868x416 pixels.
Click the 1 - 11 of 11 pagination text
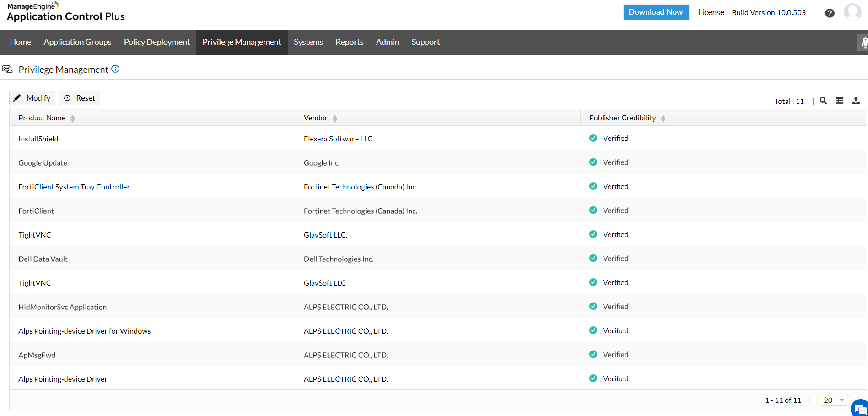(x=783, y=400)
